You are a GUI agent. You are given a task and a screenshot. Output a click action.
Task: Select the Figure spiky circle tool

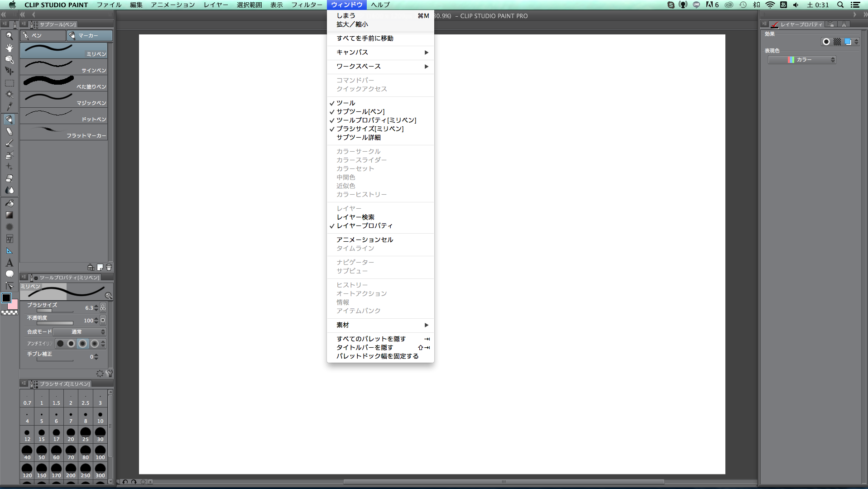9,227
